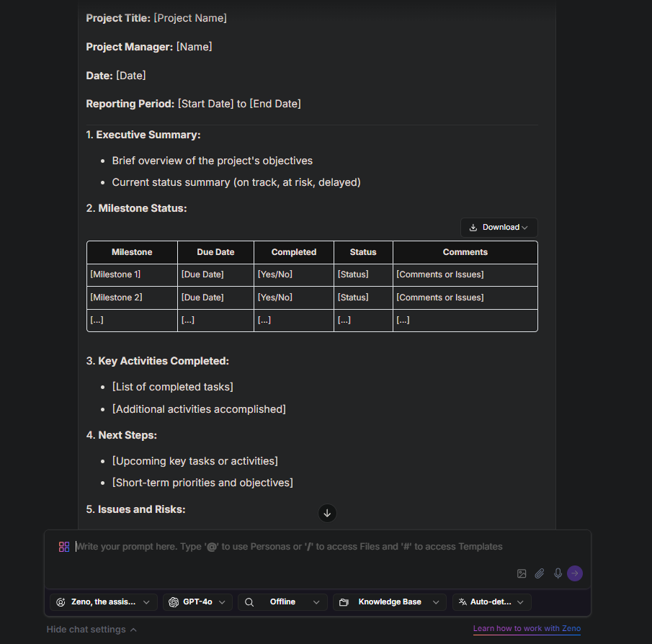652x644 pixels.
Task: Click the [Milestone 2] cell
Action: 132,298
